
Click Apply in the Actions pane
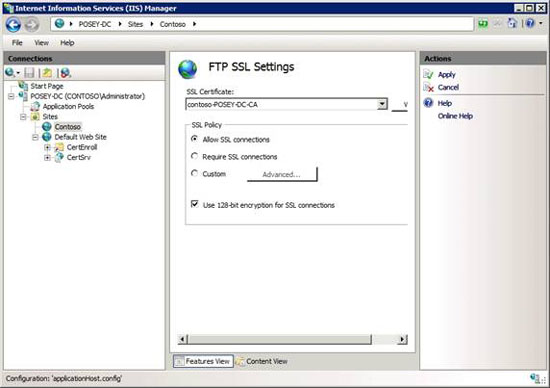[447, 74]
